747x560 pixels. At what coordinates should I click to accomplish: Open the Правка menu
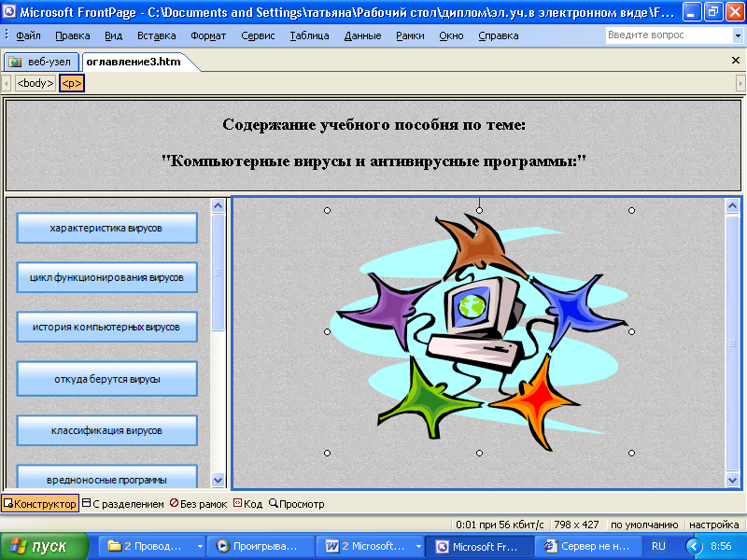[x=73, y=35]
